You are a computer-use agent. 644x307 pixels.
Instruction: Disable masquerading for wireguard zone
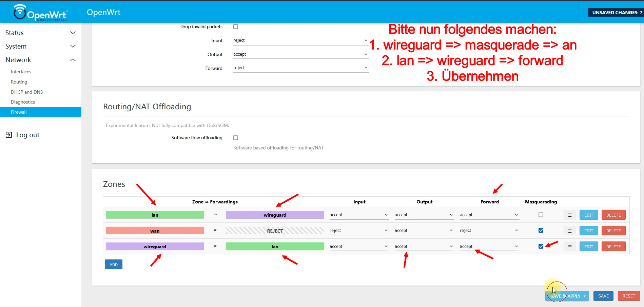pos(541,247)
